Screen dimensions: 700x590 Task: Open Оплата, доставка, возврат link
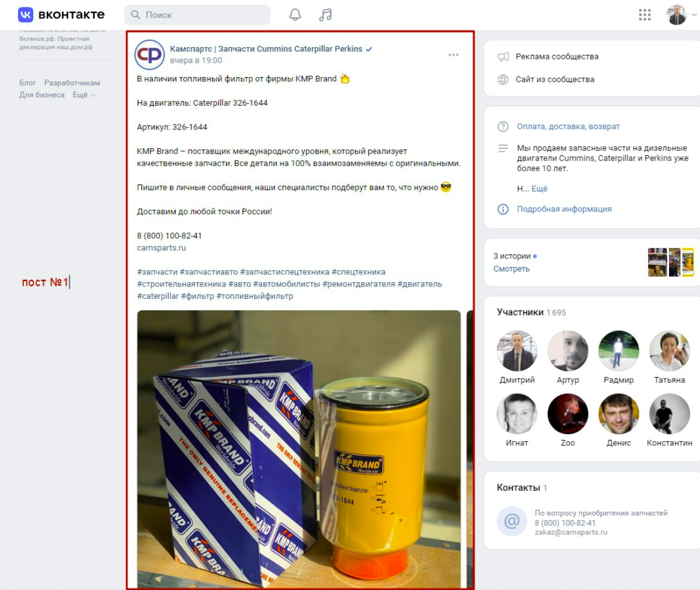(568, 126)
